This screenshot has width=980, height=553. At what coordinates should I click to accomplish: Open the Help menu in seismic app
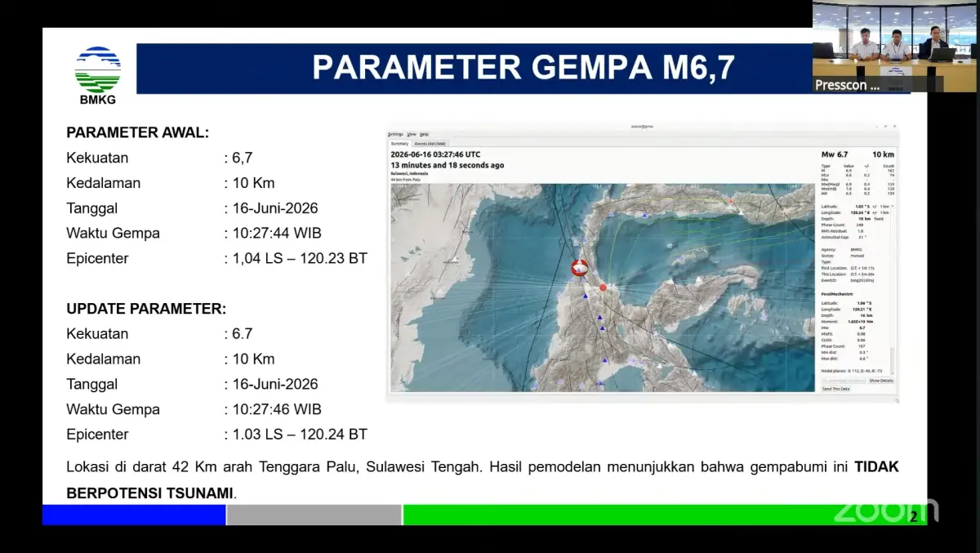[424, 134]
